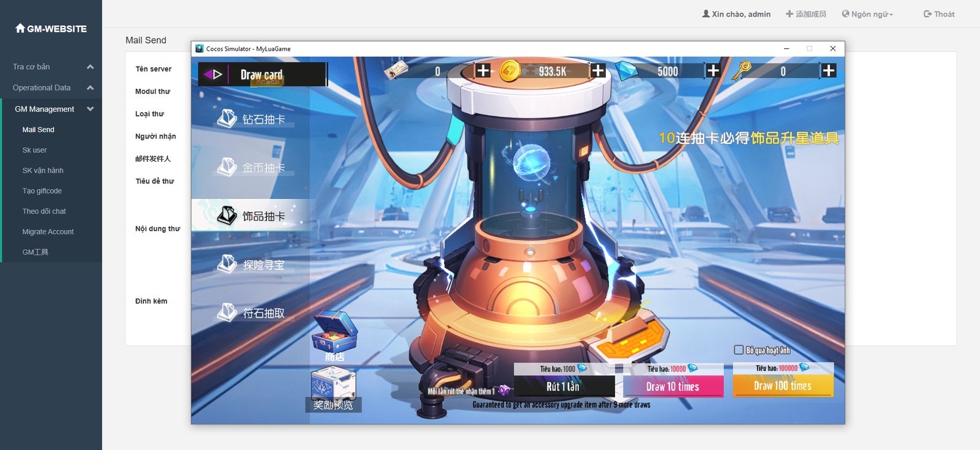The image size is (980, 450).
Task: Open Tạo giftcode in sidebar
Action: 42,191
